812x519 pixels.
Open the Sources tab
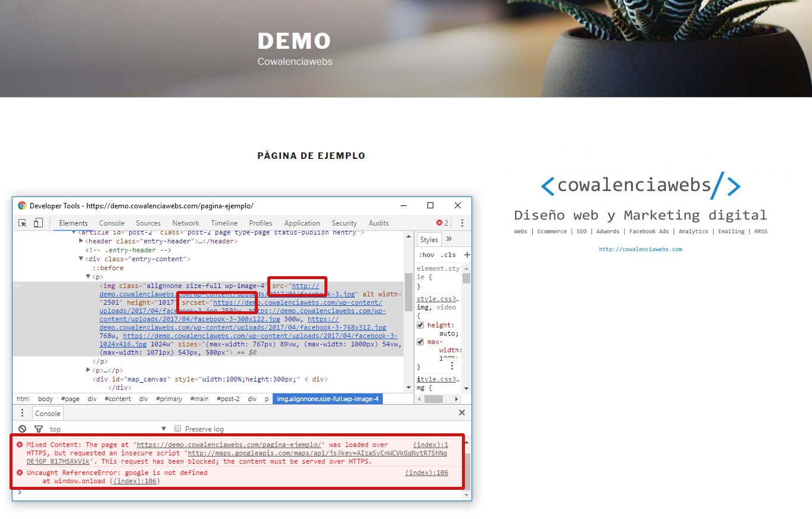click(148, 223)
